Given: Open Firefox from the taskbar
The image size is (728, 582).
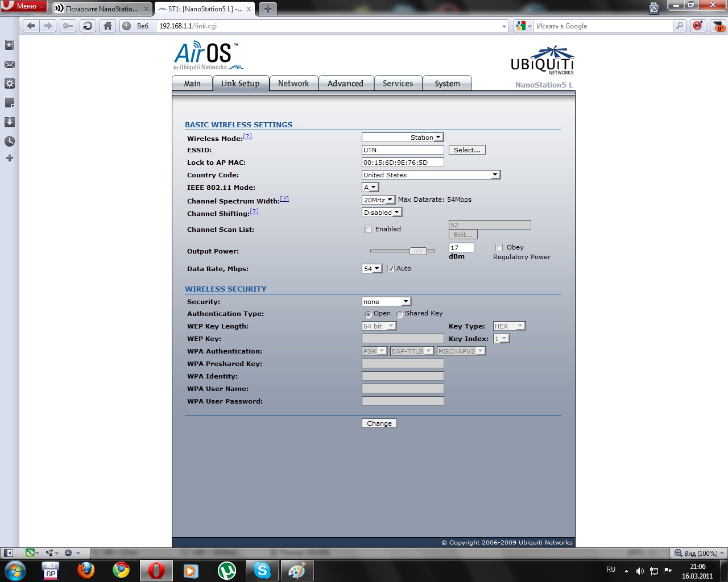Looking at the screenshot, I should 86,570.
